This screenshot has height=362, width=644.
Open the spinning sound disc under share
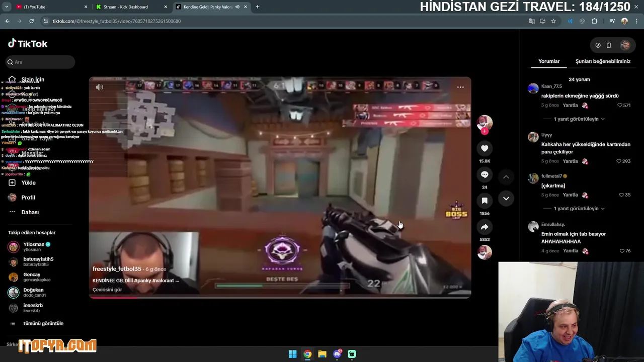[485, 252]
